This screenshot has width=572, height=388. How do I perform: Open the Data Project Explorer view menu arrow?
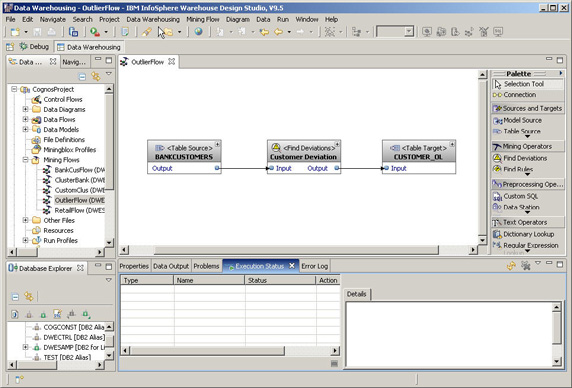pos(109,74)
